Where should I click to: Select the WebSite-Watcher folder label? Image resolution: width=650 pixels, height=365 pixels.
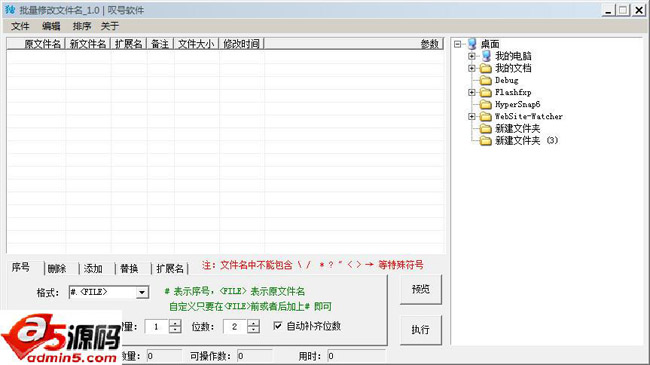[529, 117]
